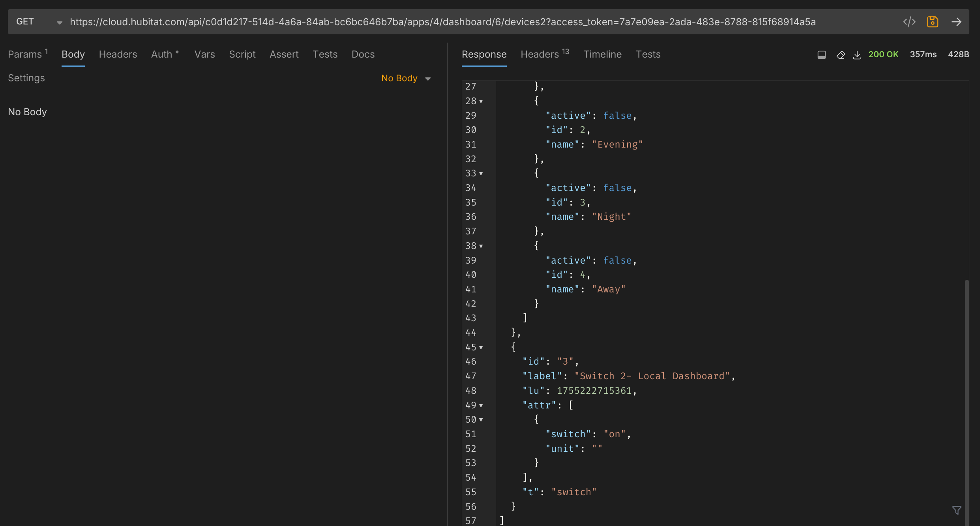Clear the response with the eraser icon
The height and width of the screenshot is (526, 980).
tap(840, 55)
